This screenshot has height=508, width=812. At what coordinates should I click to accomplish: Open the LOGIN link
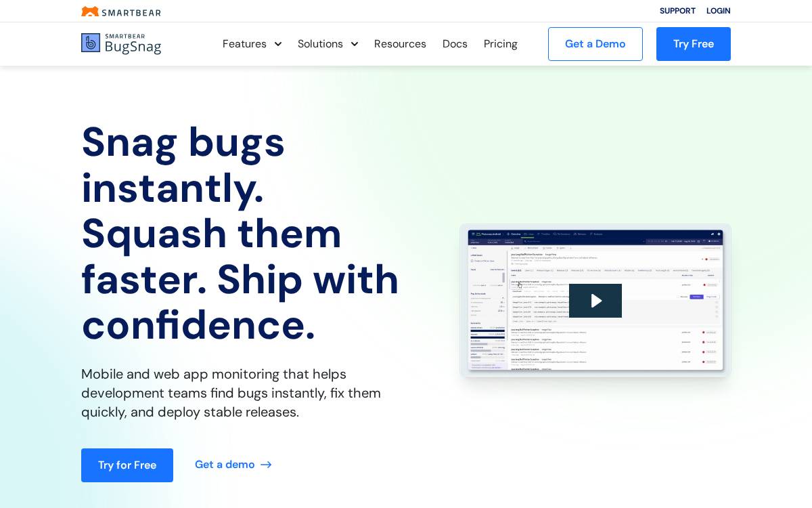[x=718, y=11]
